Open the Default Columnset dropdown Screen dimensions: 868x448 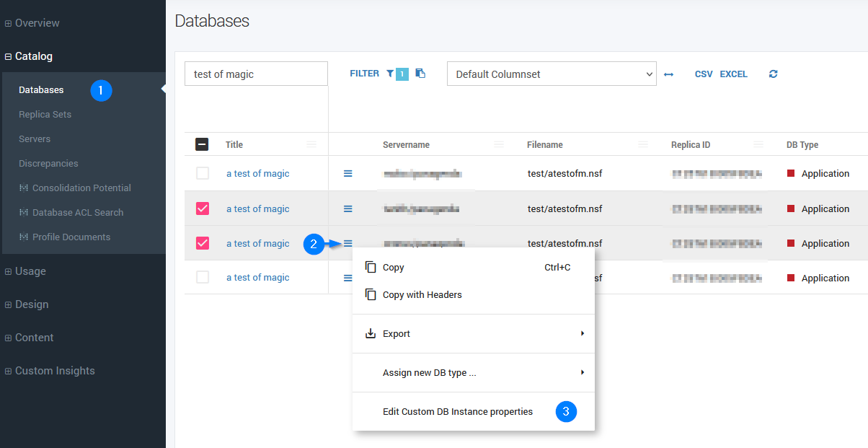click(x=552, y=74)
